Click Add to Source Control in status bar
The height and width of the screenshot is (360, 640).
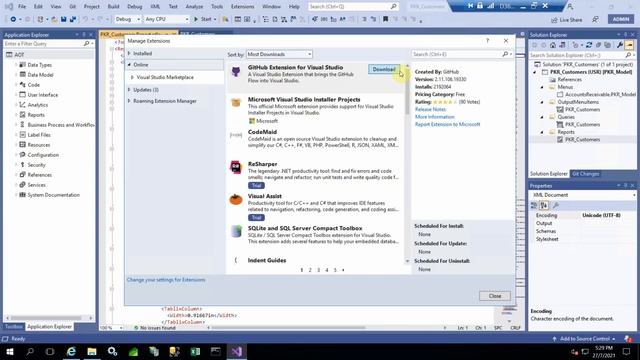click(584, 339)
